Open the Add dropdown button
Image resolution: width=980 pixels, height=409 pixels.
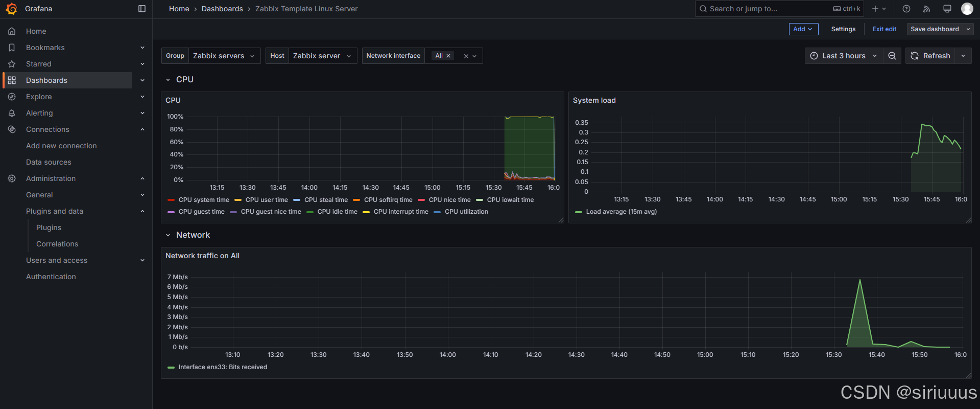click(803, 29)
